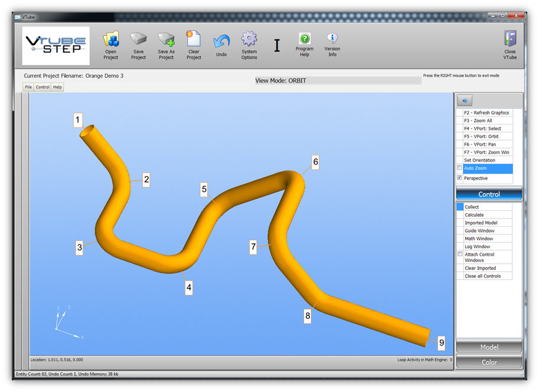Click the Save As Project icon

(x=166, y=40)
